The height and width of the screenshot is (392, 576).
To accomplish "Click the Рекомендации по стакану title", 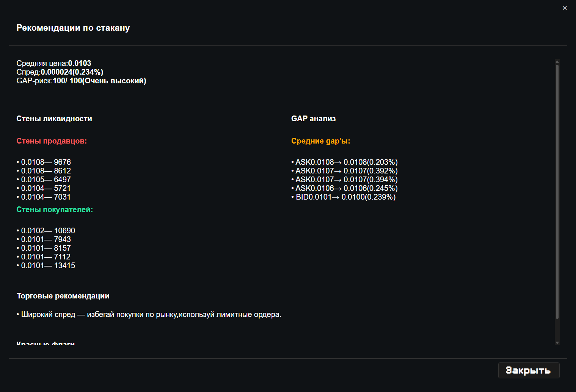I will [x=73, y=28].
